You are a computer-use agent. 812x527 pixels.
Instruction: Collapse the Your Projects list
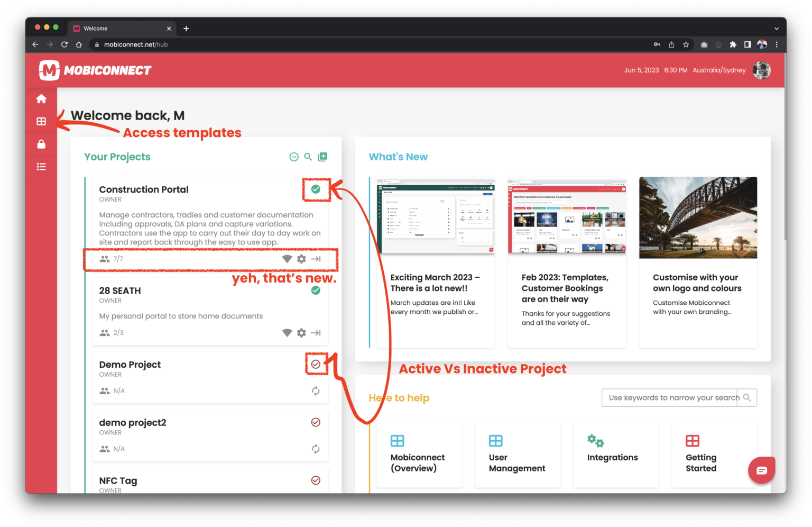click(294, 157)
